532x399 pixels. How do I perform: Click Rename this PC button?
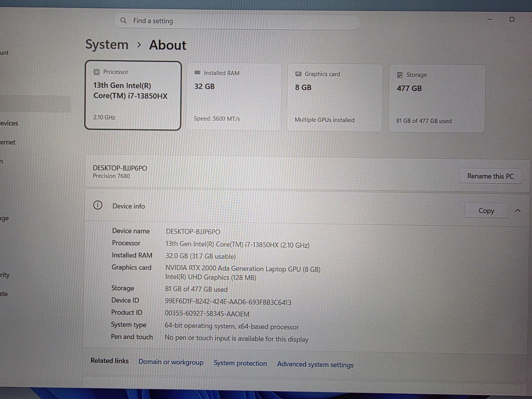pyautogui.click(x=490, y=176)
